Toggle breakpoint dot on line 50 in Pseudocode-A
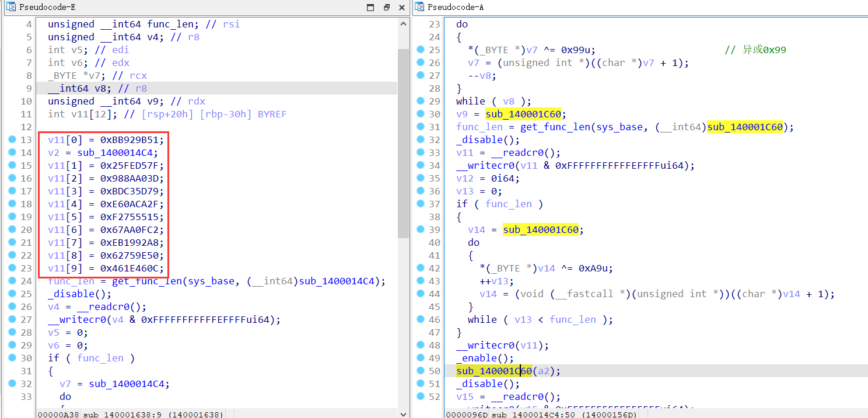 (x=421, y=371)
